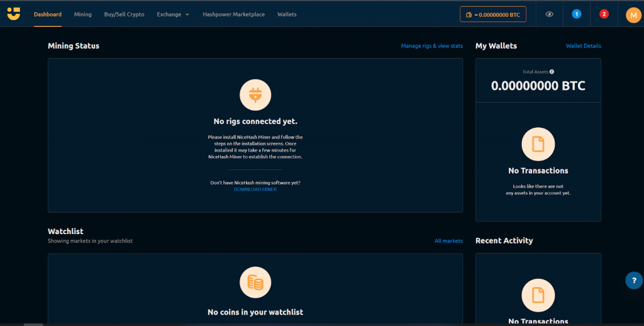The width and height of the screenshot is (644, 326).
Task: Open the red notification badge showing 2
Action: [x=604, y=14]
